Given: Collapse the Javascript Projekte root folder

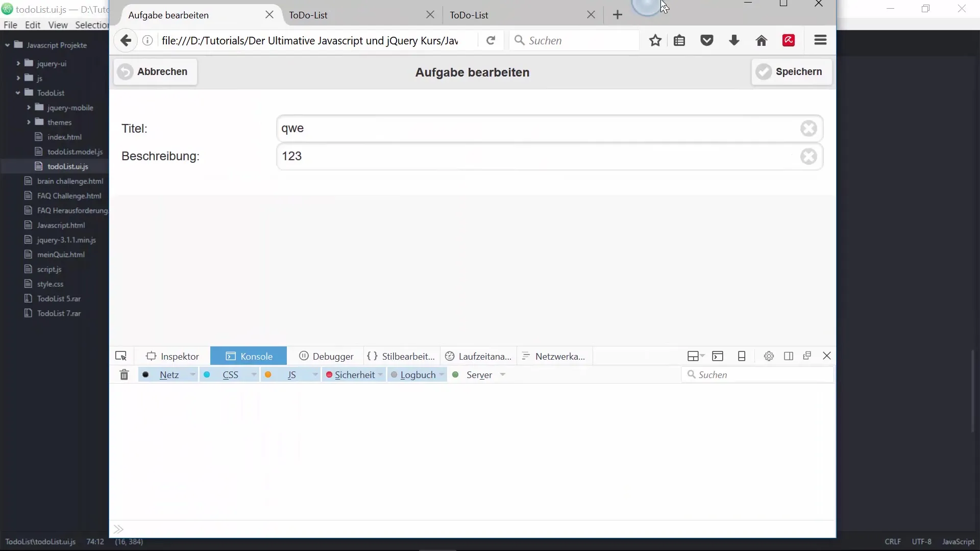Looking at the screenshot, I should 7,45.
